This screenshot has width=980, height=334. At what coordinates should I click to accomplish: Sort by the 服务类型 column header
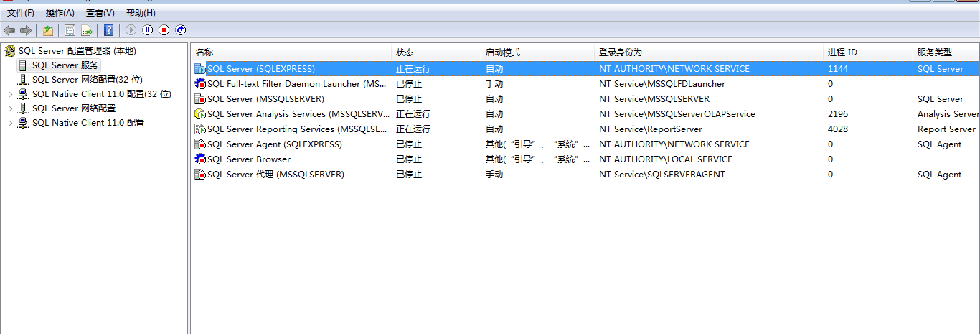(947, 52)
